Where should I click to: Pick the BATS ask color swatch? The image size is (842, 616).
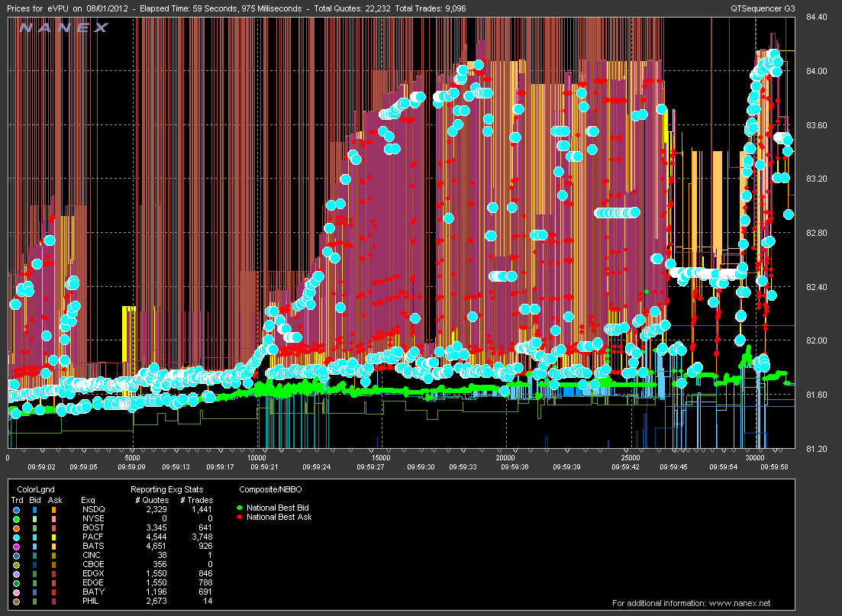pos(53,547)
